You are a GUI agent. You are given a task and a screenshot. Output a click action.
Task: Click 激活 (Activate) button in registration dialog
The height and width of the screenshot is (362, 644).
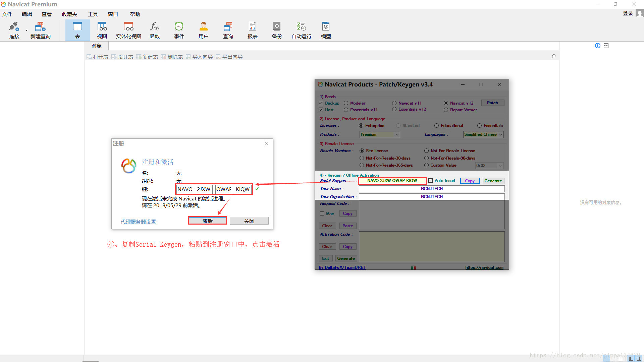207,221
